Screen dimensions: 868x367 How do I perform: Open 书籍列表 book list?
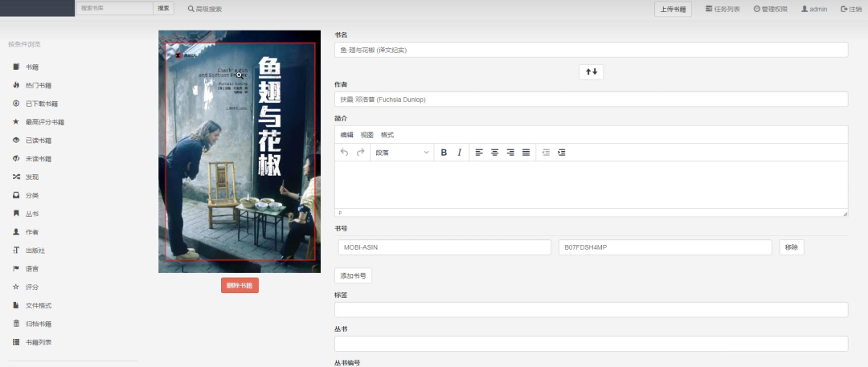pos(32,342)
